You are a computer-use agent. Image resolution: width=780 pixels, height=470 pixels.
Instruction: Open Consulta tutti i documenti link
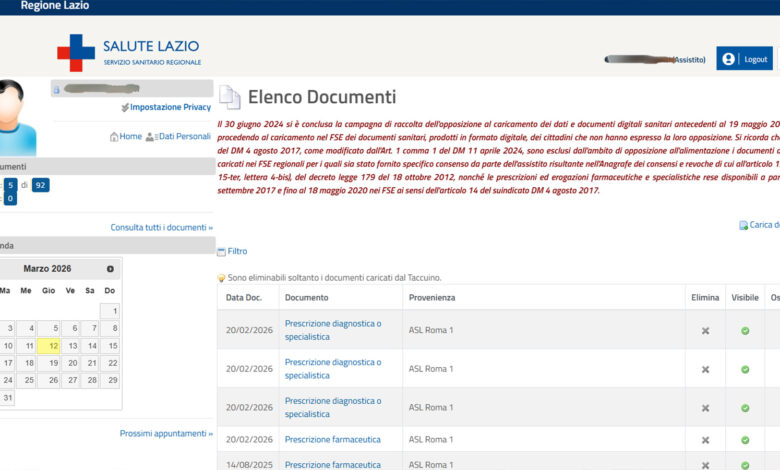tap(162, 228)
